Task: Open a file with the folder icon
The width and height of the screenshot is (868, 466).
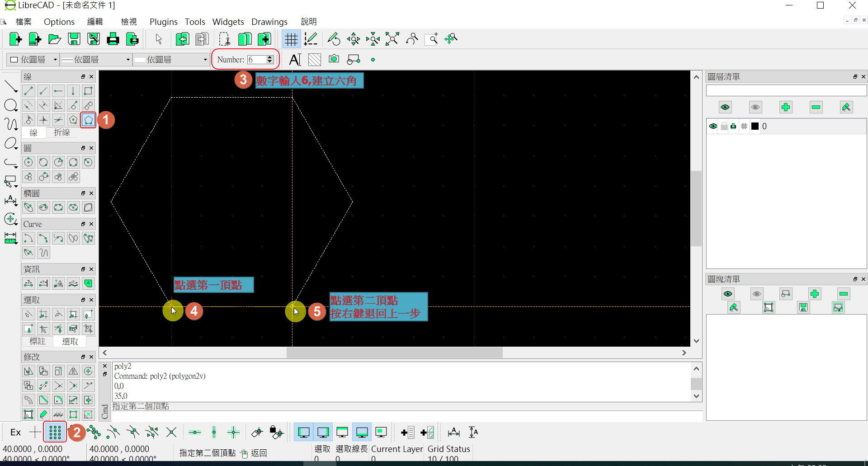Action: pyautogui.click(x=55, y=39)
